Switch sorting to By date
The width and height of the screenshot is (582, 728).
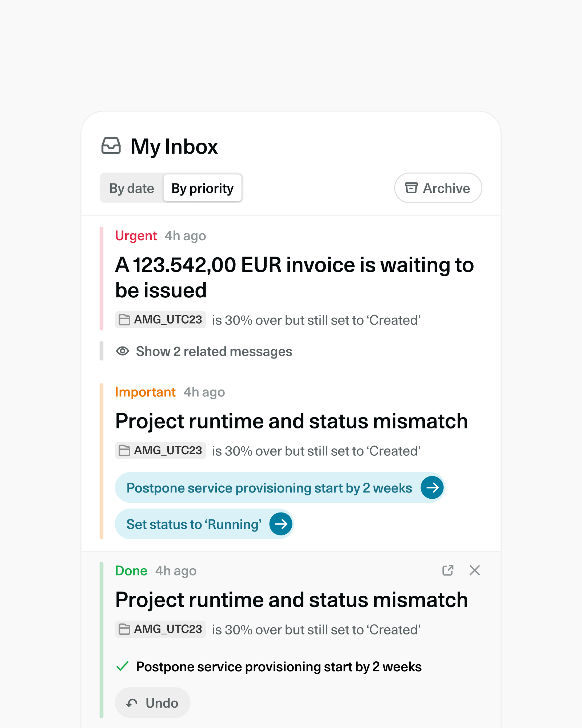tap(132, 188)
